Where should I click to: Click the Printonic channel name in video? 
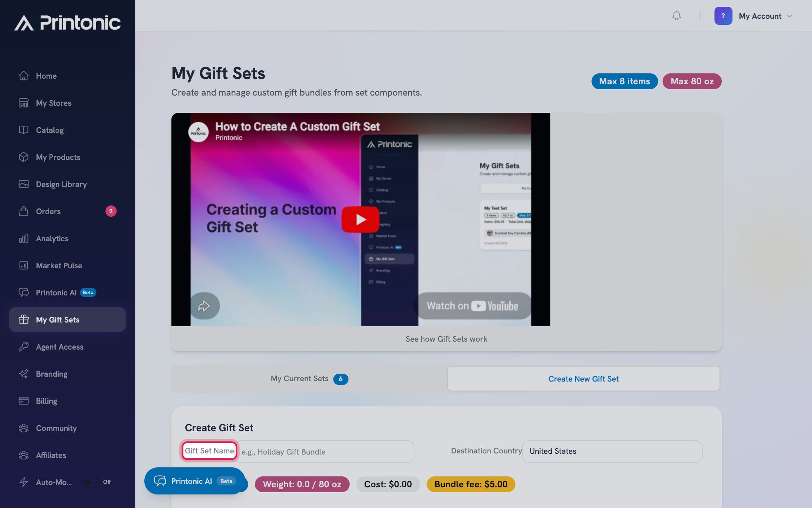[x=229, y=138]
